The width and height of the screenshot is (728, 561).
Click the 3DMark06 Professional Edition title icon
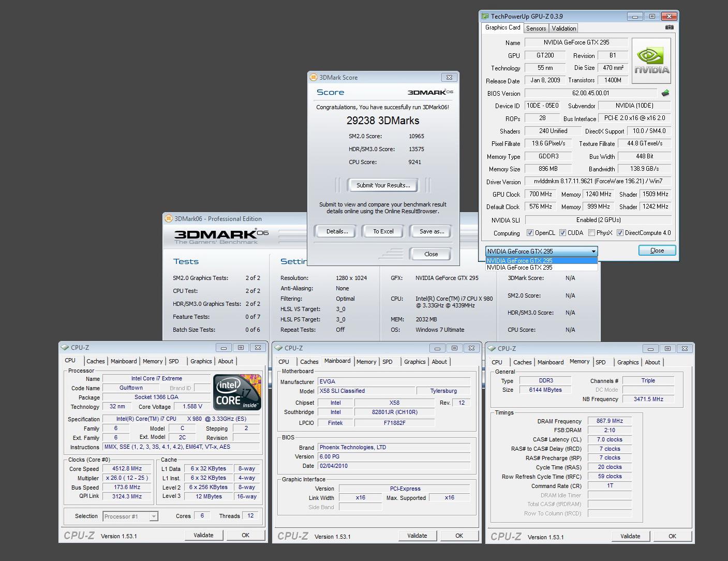click(168, 218)
